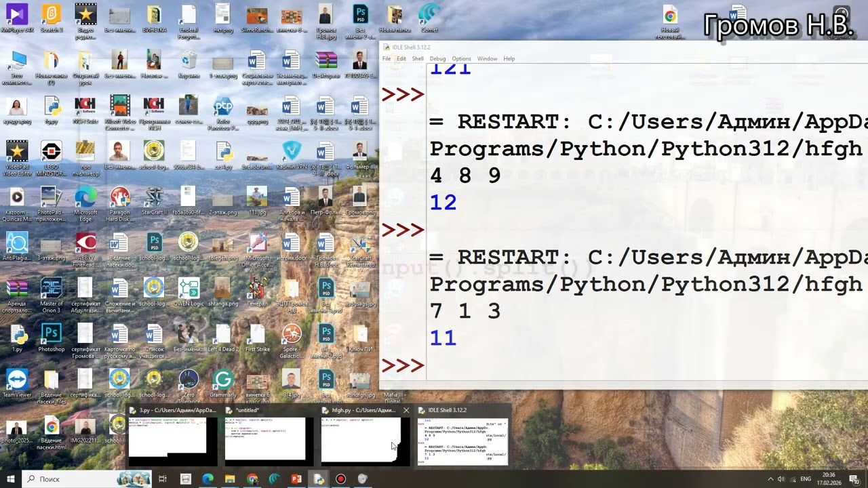Open Kazoom desktop shortcut
Viewport: 868px width, 488px height.
pyautogui.click(x=17, y=205)
